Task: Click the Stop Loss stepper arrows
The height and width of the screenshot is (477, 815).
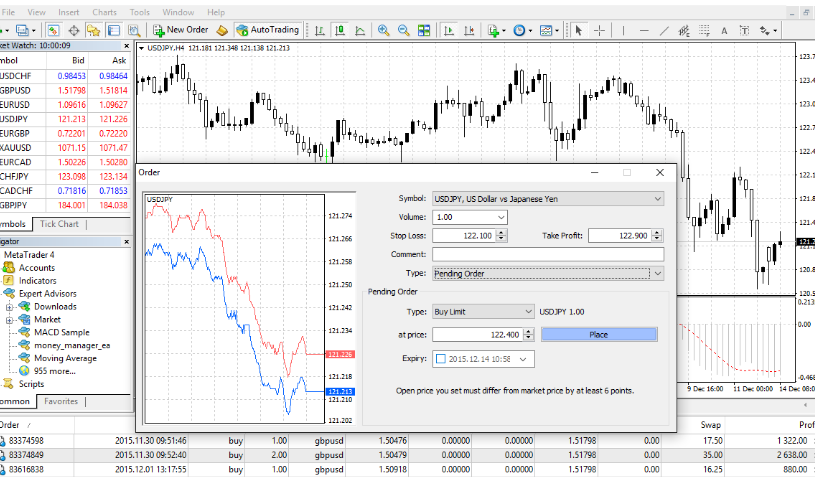Action: (501, 236)
